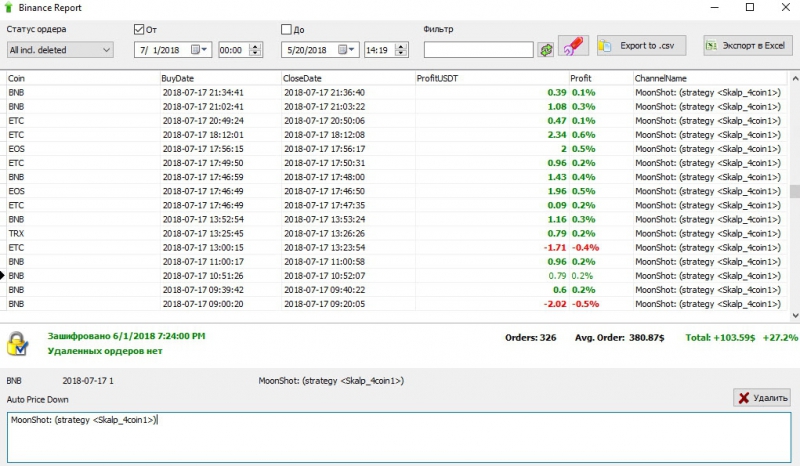Sort by the Coin column header

click(83, 78)
